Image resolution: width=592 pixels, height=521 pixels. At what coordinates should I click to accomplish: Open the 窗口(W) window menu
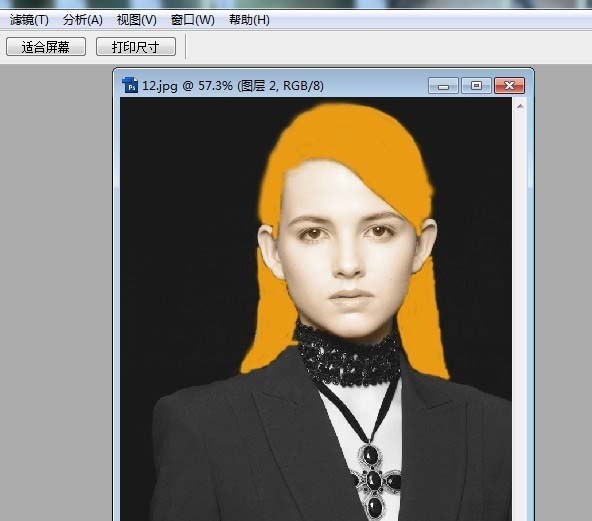pos(193,20)
